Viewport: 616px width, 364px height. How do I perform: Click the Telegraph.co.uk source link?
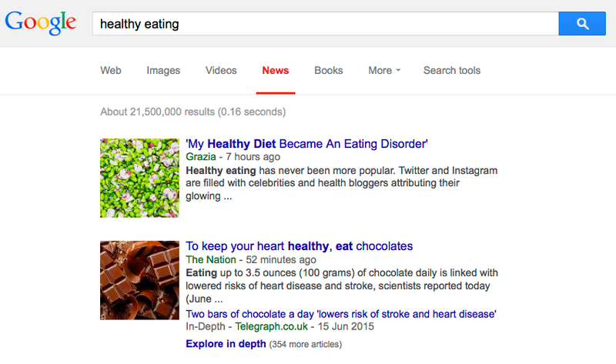coord(272,327)
